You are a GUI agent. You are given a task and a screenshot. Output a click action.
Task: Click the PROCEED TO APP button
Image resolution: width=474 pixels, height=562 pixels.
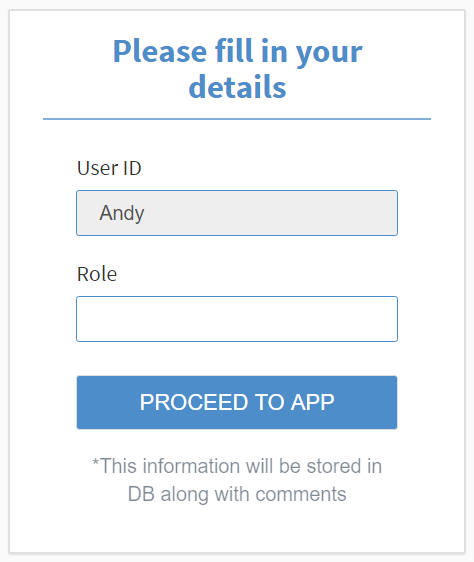click(237, 402)
